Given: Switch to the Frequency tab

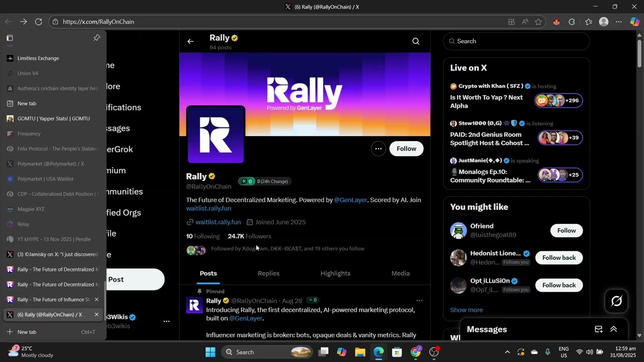Looking at the screenshot, I should 53,134.
